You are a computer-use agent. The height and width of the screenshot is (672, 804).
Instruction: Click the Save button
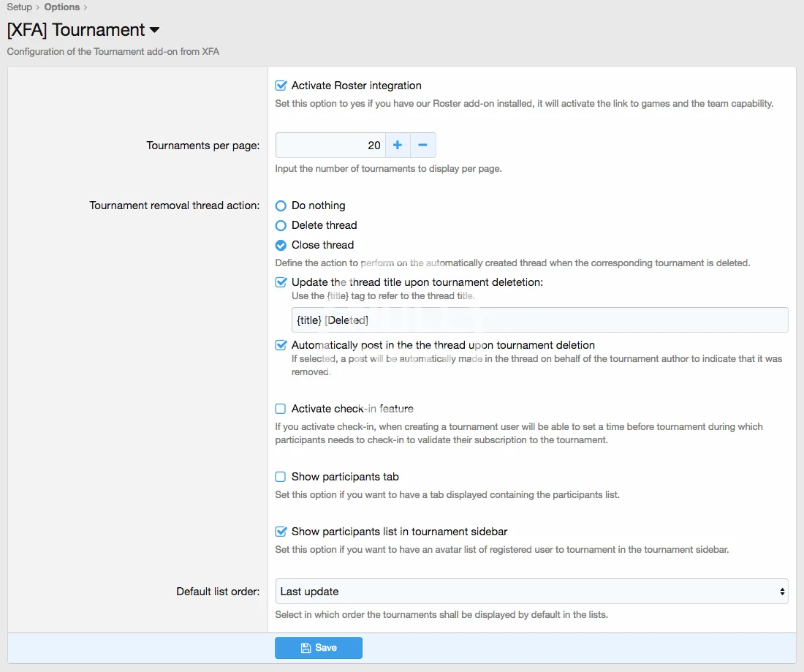[x=319, y=648]
